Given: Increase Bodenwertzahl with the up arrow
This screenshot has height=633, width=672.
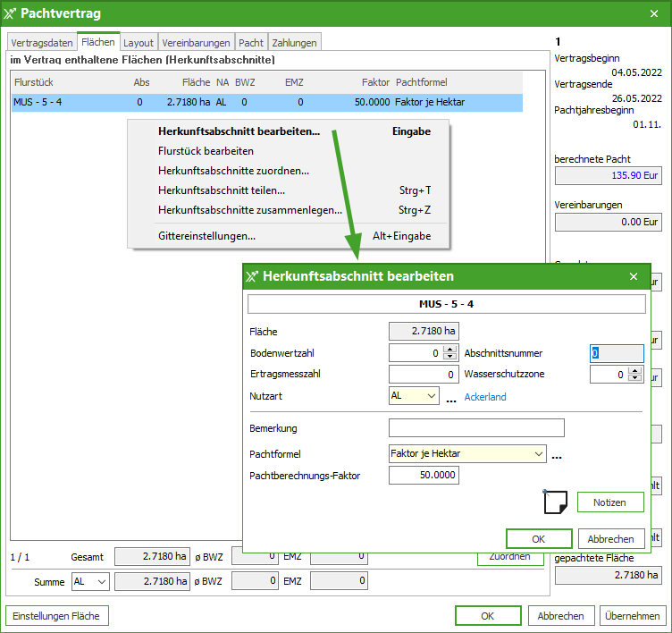Looking at the screenshot, I should [450, 350].
